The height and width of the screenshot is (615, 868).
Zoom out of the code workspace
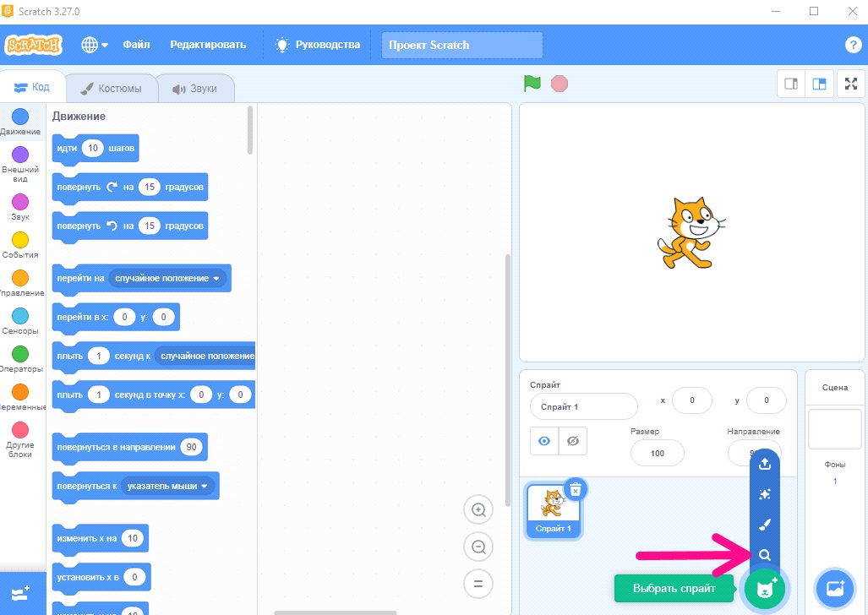pyautogui.click(x=478, y=547)
